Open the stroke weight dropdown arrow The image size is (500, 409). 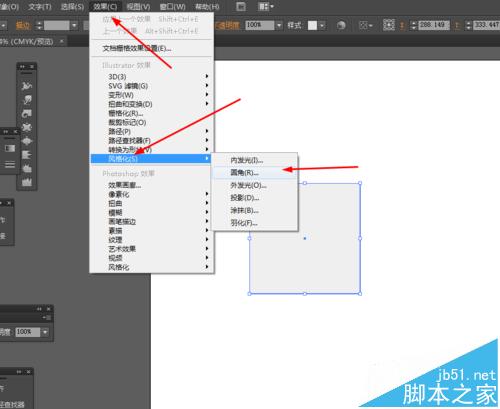coord(74,25)
